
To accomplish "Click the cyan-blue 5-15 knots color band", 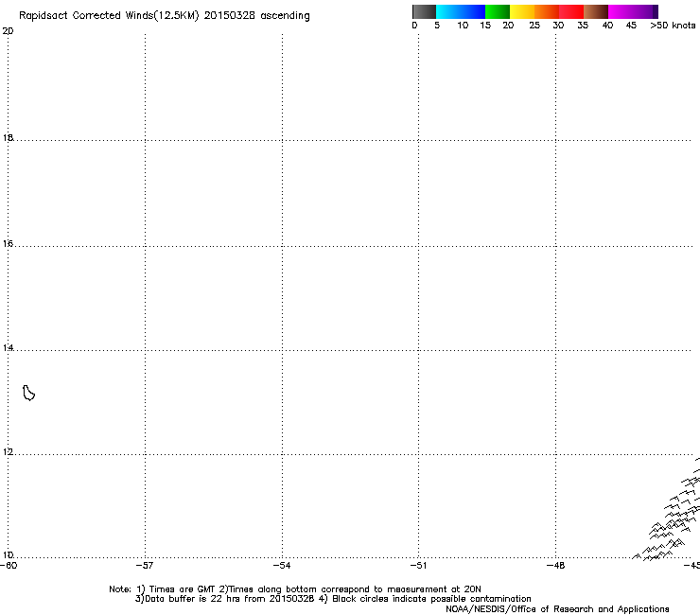I will pyautogui.click(x=461, y=11).
